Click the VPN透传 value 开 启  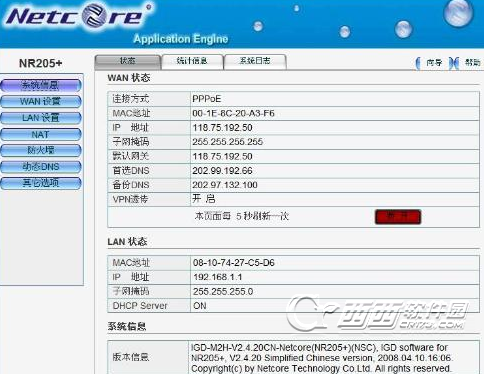(204, 199)
